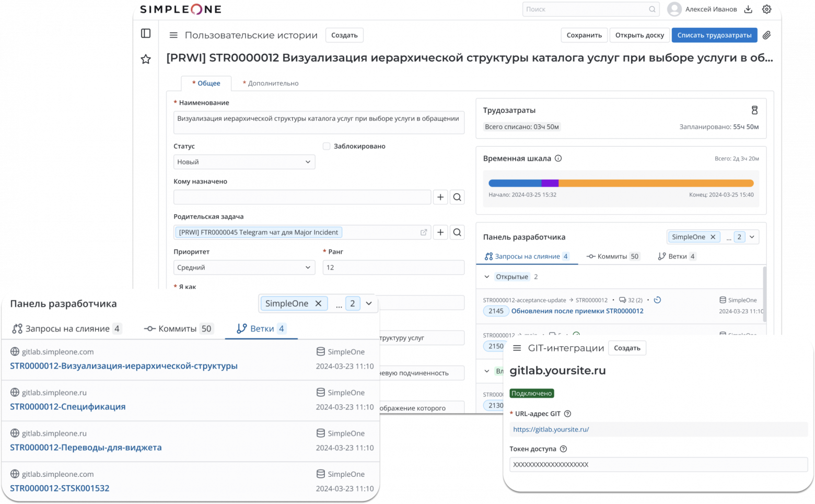Click the hamburger menu beside Пользовательские истории
815x504 pixels.
point(173,35)
